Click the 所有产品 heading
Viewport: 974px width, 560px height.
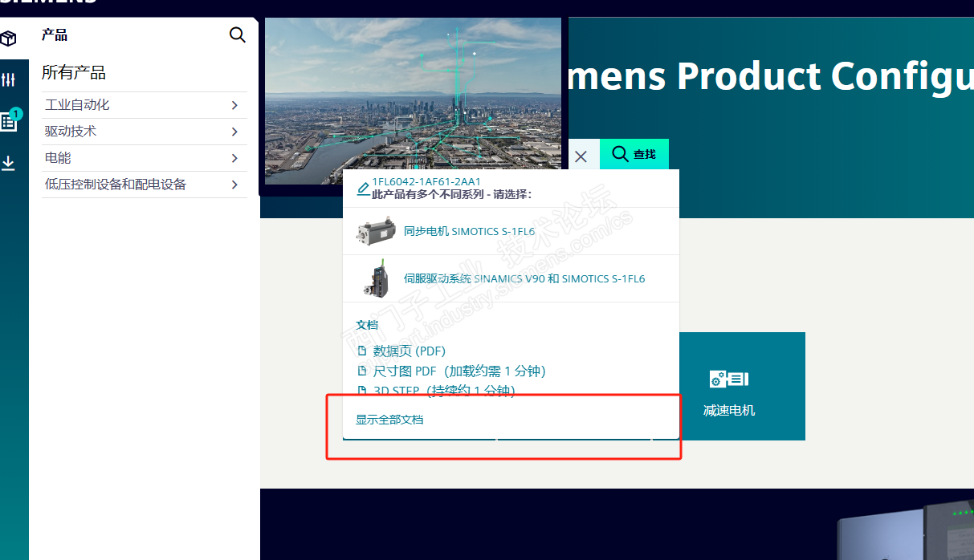(x=74, y=73)
